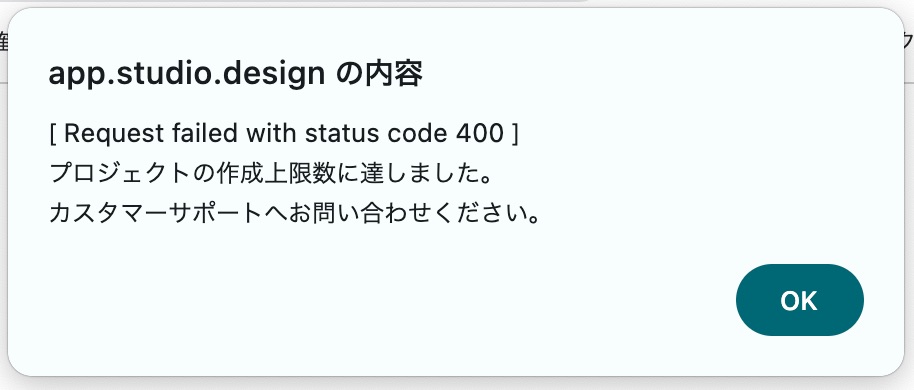Click the 達しました ending of second line
This screenshot has height=390, width=914.
click(420, 174)
